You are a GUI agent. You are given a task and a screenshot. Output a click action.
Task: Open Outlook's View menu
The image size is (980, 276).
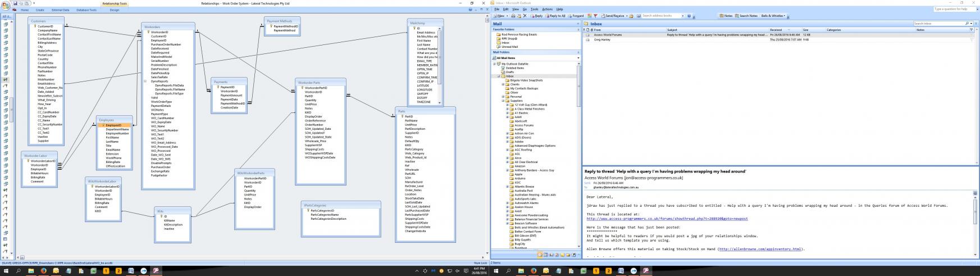click(516, 9)
